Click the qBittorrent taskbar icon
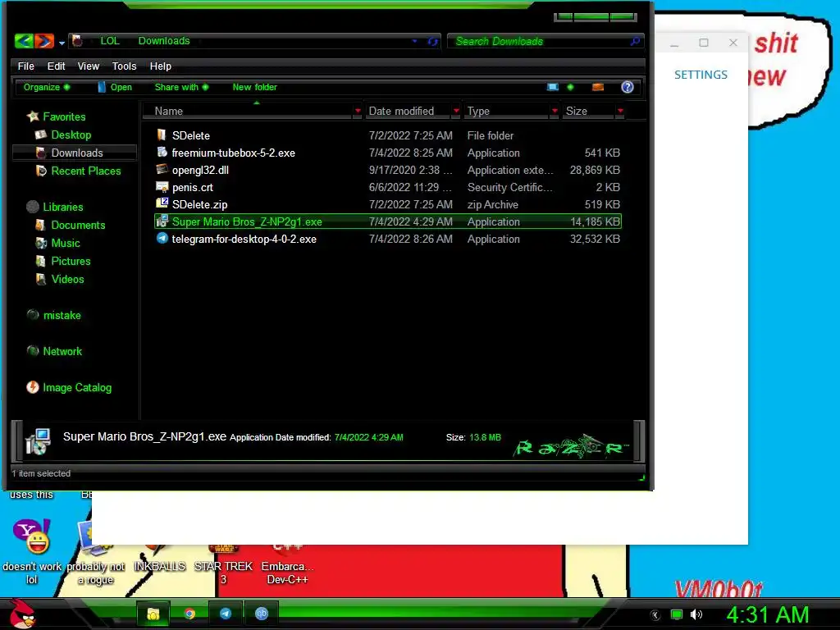Screen dimensions: 840x630 (262, 614)
